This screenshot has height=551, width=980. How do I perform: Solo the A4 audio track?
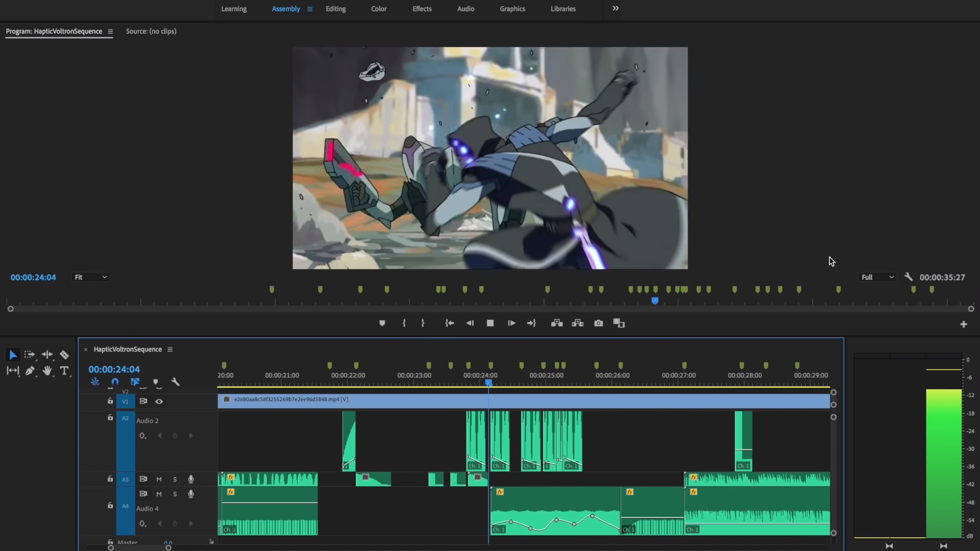click(x=175, y=494)
